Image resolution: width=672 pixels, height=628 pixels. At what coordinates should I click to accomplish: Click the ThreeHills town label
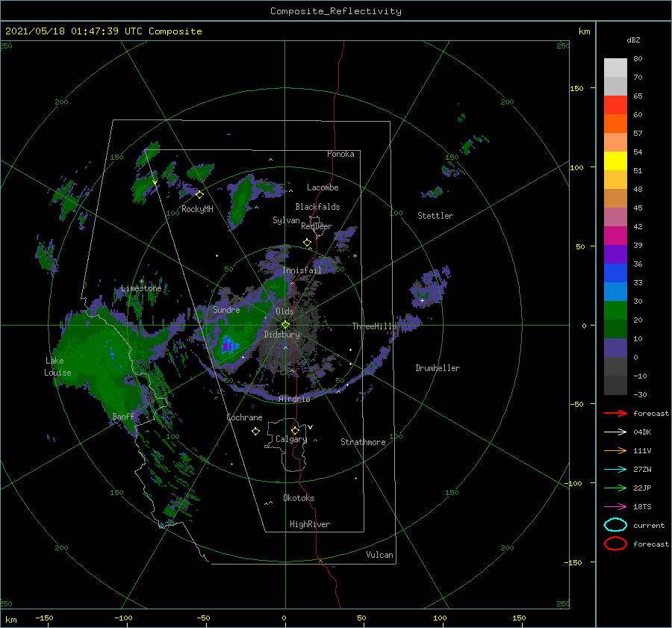coord(375,326)
